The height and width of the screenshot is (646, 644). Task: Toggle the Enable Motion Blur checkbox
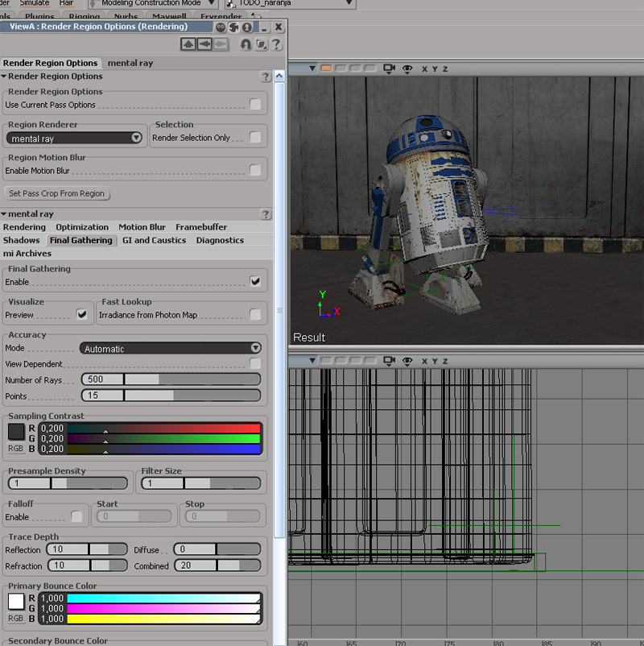point(255,170)
